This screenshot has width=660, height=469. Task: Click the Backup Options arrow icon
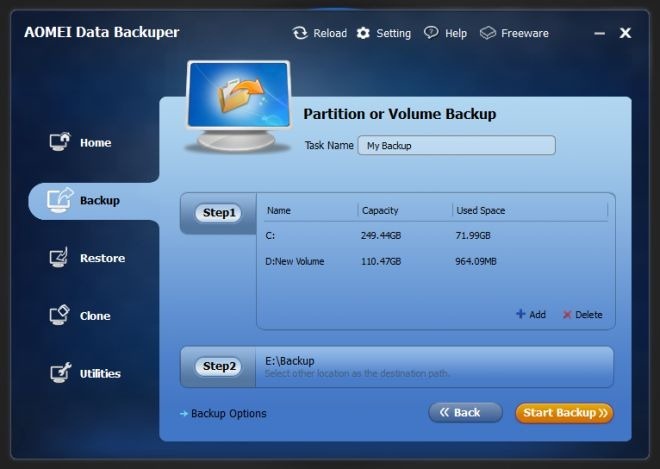(184, 414)
